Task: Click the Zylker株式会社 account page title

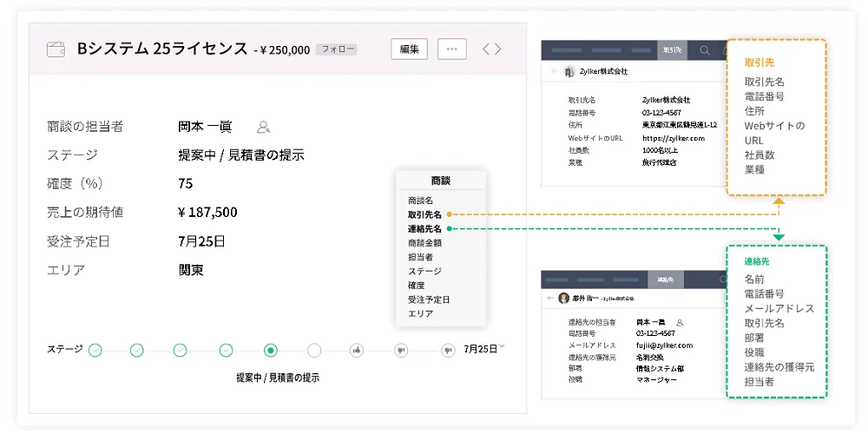Action: pyautogui.click(x=603, y=71)
